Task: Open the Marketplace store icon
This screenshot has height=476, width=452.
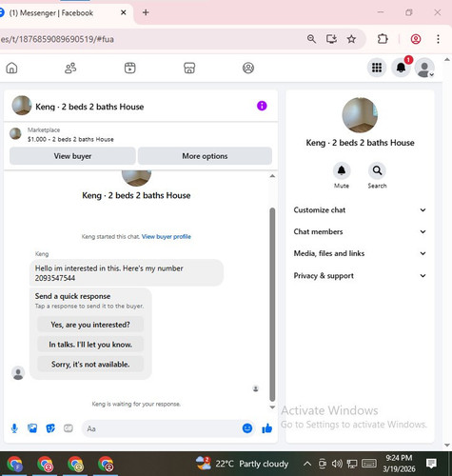Action: pyautogui.click(x=189, y=68)
